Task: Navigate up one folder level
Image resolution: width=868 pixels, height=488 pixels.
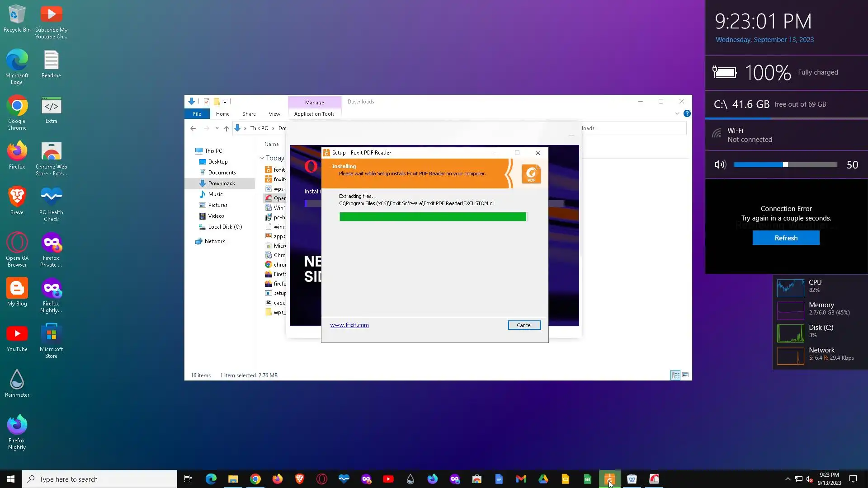Action: 226,128
